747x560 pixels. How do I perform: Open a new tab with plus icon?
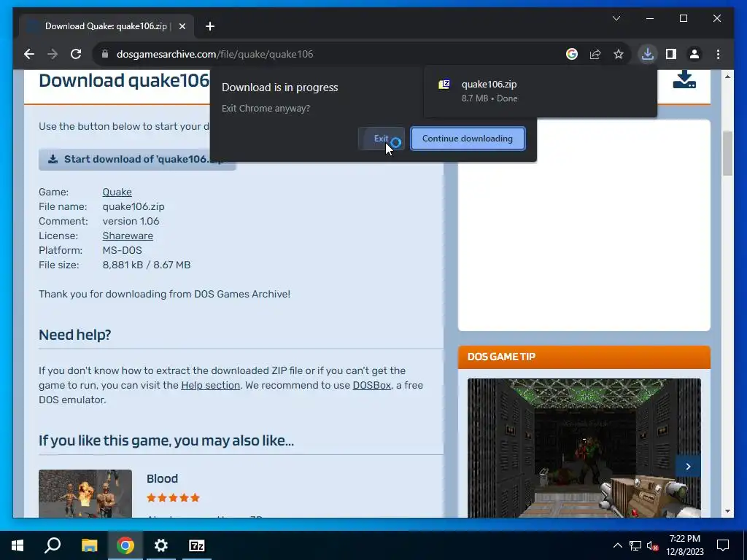click(209, 26)
